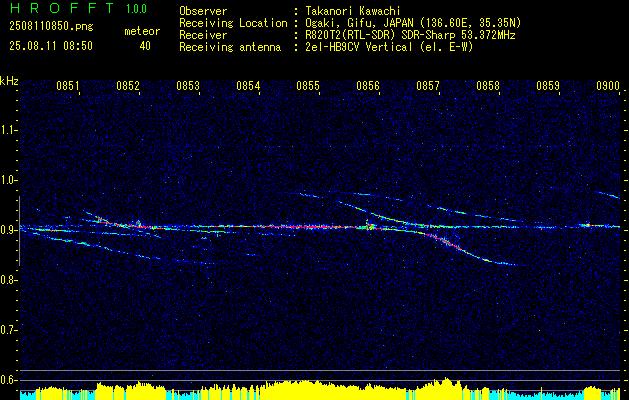Click the meteor count value 40
629x400 pixels.
click(x=145, y=46)
